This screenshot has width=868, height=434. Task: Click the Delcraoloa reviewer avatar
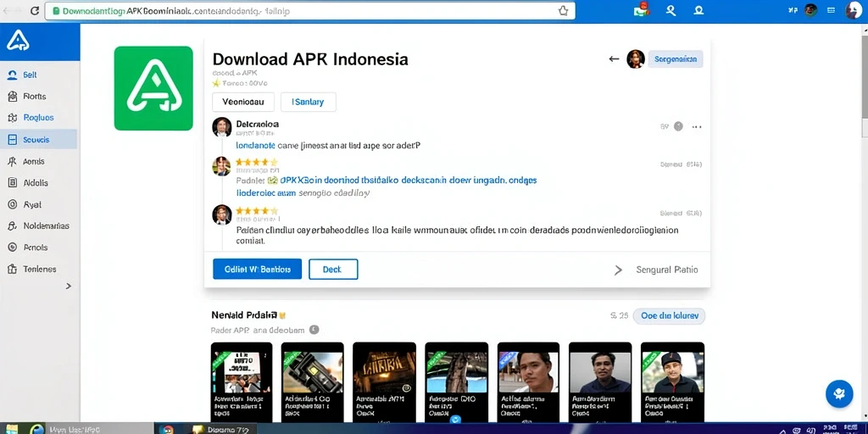coord(222,127)
